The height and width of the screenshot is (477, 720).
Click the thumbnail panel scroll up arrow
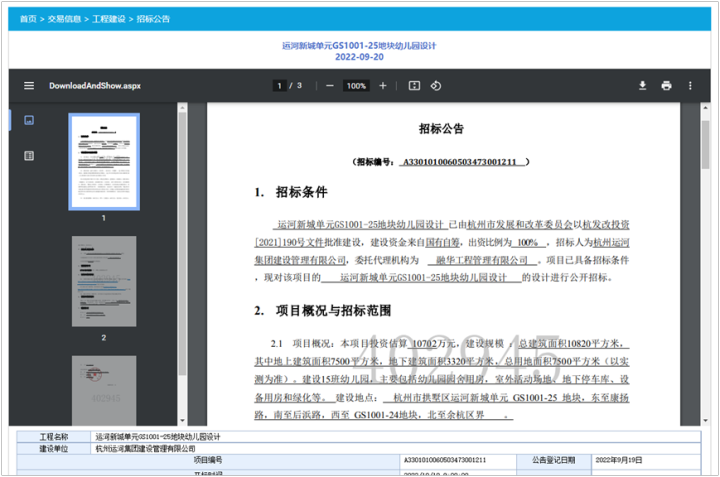click(x=182, y=108)
